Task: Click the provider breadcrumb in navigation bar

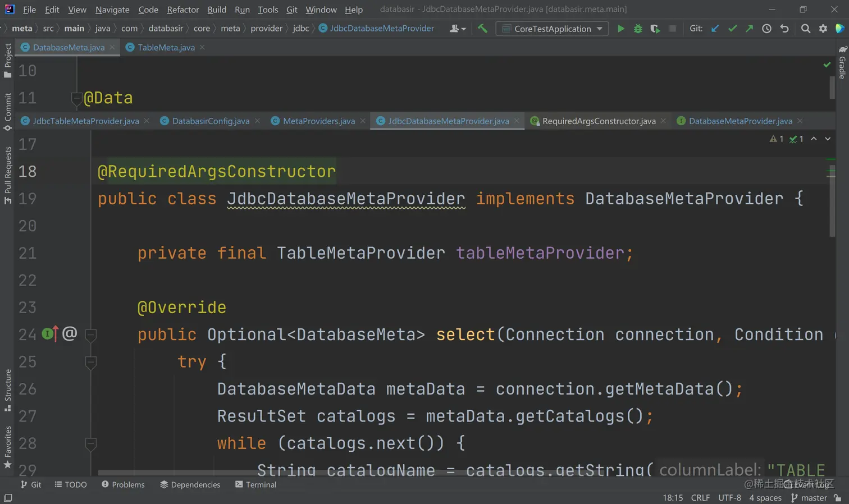Action: point(266,28)
